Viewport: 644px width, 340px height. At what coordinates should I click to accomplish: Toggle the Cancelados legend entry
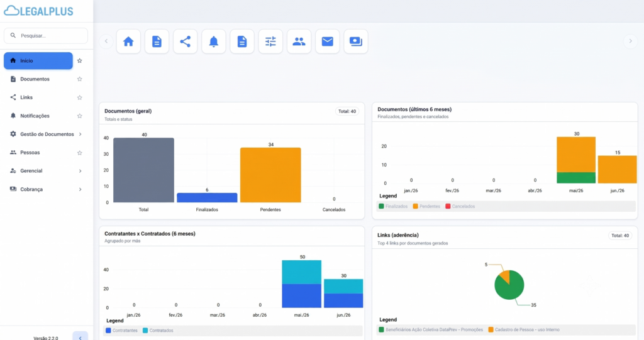click(x=460, y=207)
